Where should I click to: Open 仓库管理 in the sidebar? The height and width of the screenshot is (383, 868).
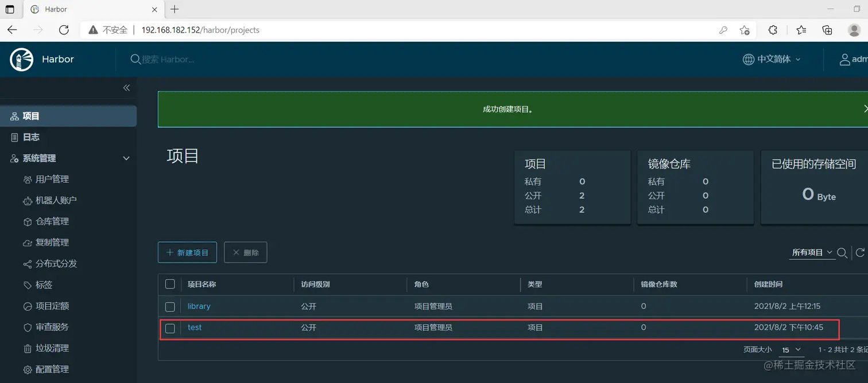pos(52,221)
